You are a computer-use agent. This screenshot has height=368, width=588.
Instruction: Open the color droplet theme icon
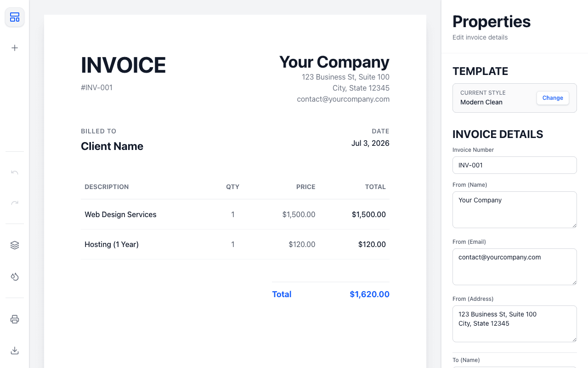pos(15,276)
